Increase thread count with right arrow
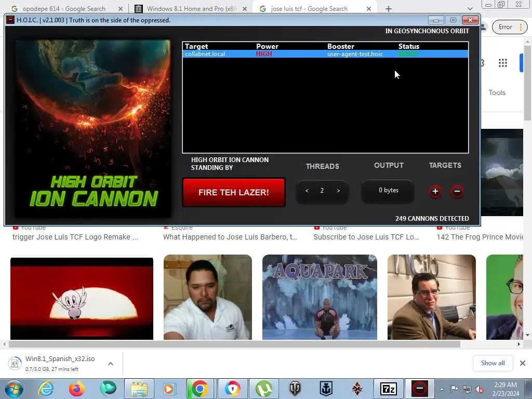The image size is (532, 399). [x=338, y=191]
